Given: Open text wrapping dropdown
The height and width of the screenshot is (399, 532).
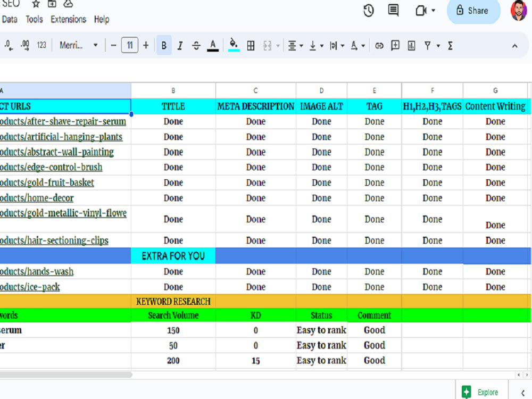Looking at the screenshot, I should click(337, 45).
